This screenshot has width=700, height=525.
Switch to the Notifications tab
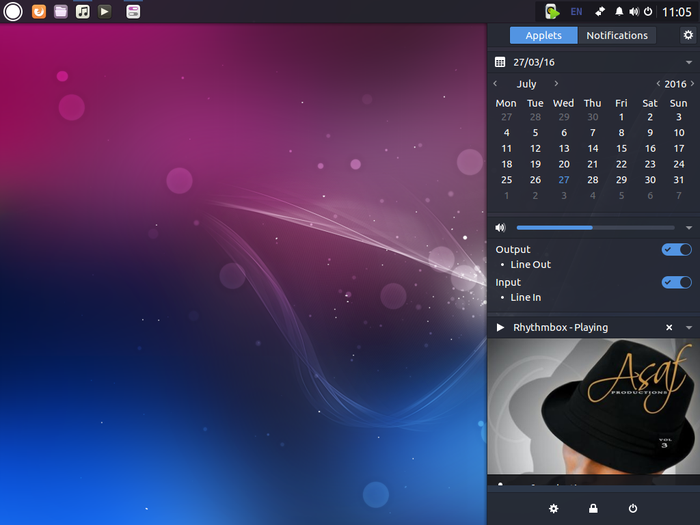click(617, 35)
